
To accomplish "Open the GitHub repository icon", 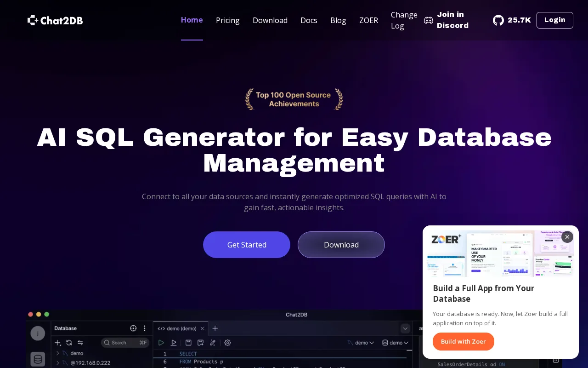I will (x=498, y=20).
